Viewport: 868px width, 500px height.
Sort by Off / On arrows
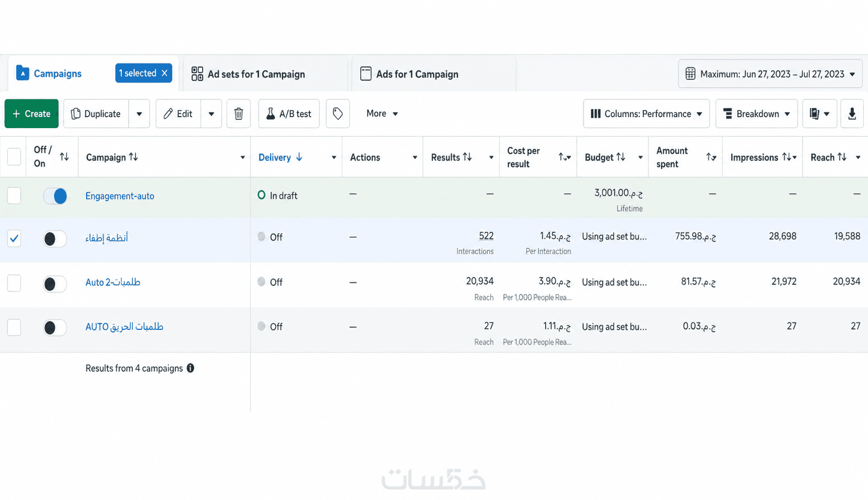coord(64,157)
